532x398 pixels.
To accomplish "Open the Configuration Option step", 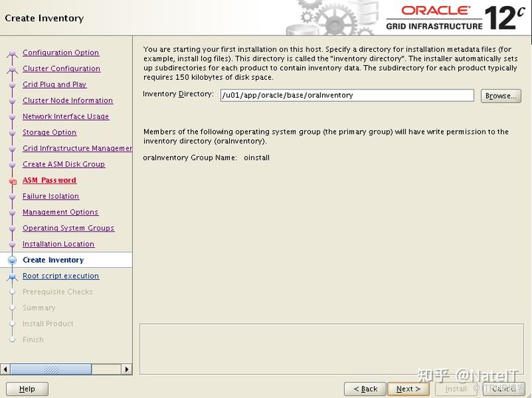I will pos(61,53).
